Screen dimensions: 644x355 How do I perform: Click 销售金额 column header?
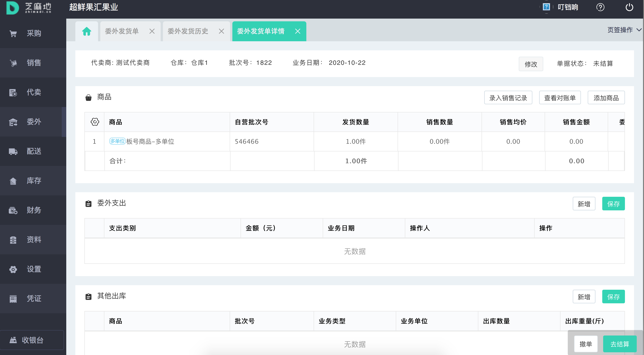576,122
